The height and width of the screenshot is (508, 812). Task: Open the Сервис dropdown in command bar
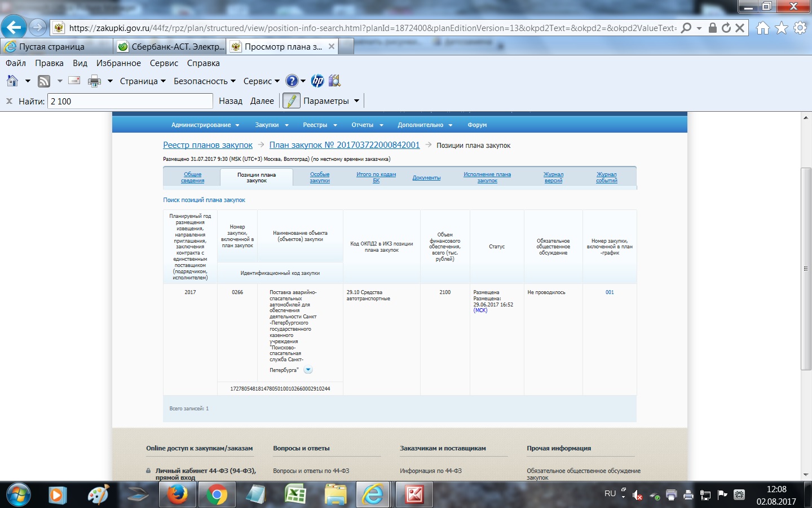[261, 81]
